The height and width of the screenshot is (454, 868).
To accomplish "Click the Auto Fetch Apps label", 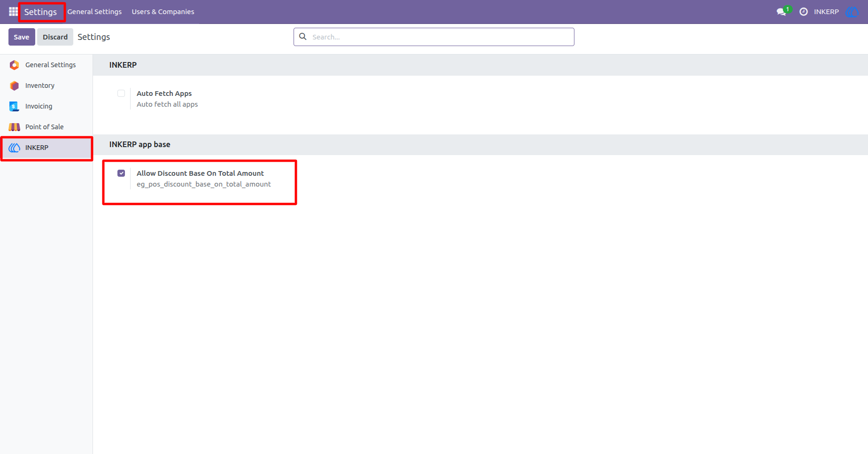I will tap(164, 94).
